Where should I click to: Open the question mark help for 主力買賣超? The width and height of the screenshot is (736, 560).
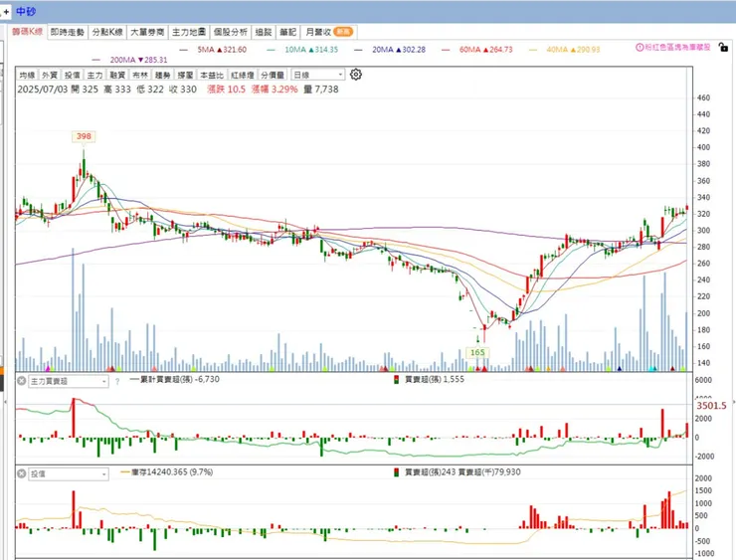tap(117, 382)
